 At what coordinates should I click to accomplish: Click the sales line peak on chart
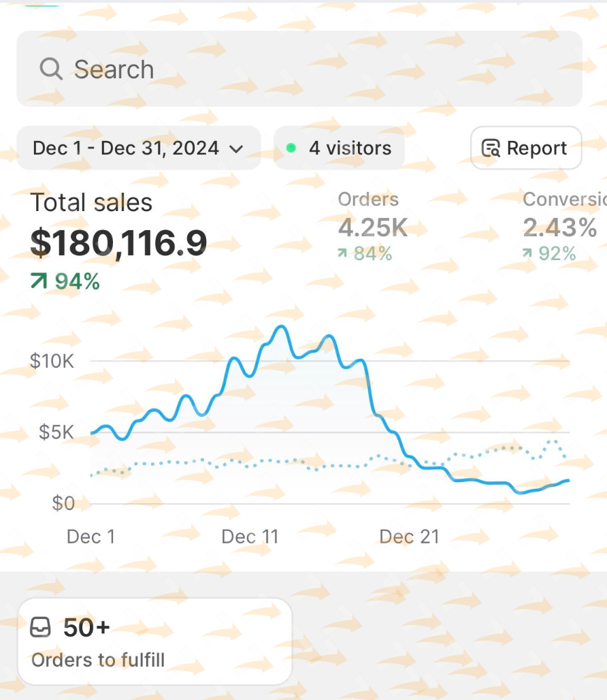280,328
